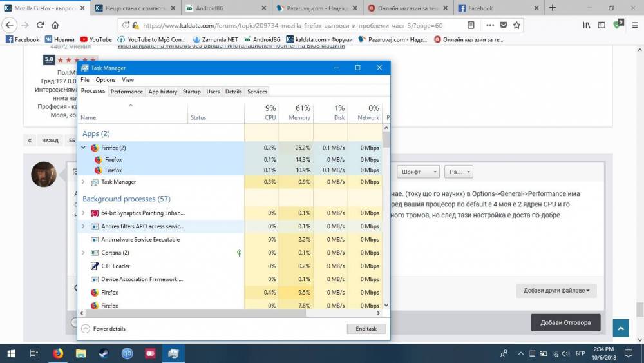Click НАЗАД pagination button
This screenshot has height=363, width=644.
(50, 141)
